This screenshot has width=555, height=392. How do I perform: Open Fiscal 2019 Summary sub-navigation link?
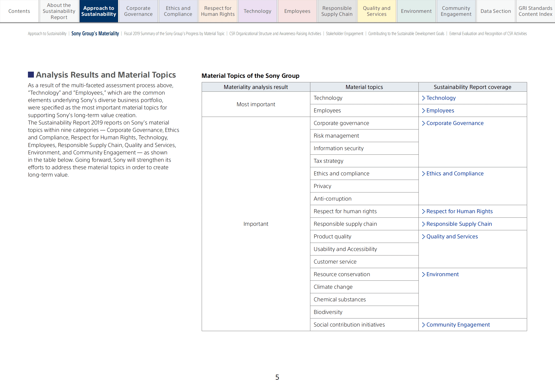(x=174, y=34)
